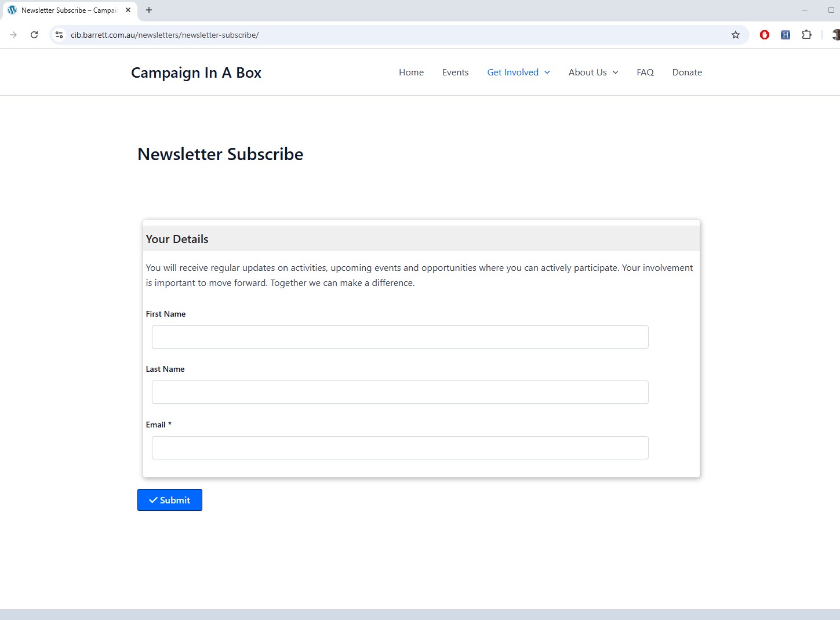Select the Email input field
This screenshot has height=620, width=840.
tap(400, 448)
